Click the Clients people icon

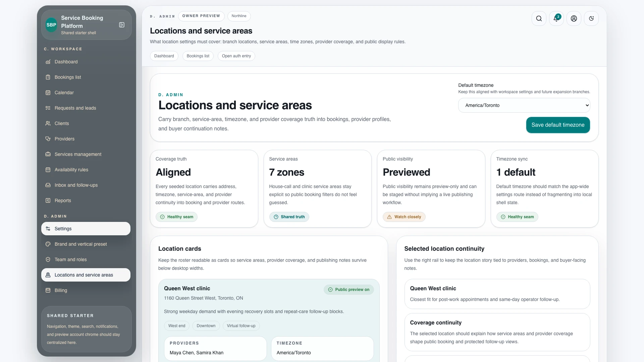coord(48,123)
